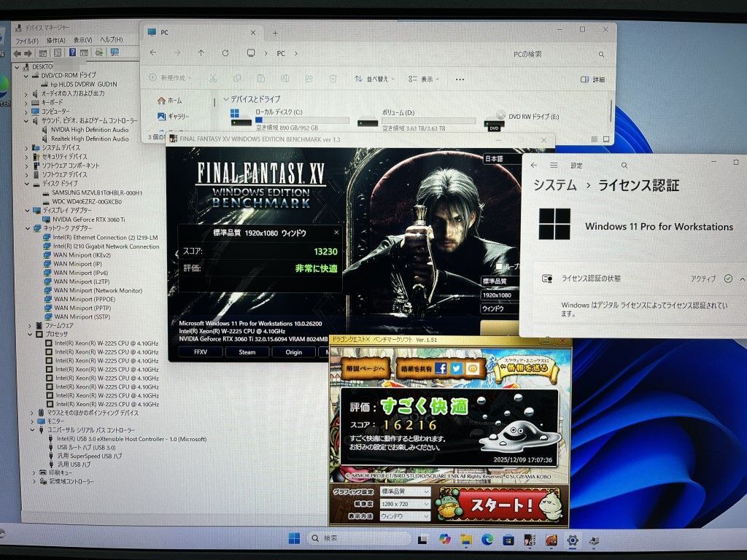Click the hamburger menu icon in Settings
This screenshot has height=560, width=747.
pyautogui.click(x=554, y=166)
